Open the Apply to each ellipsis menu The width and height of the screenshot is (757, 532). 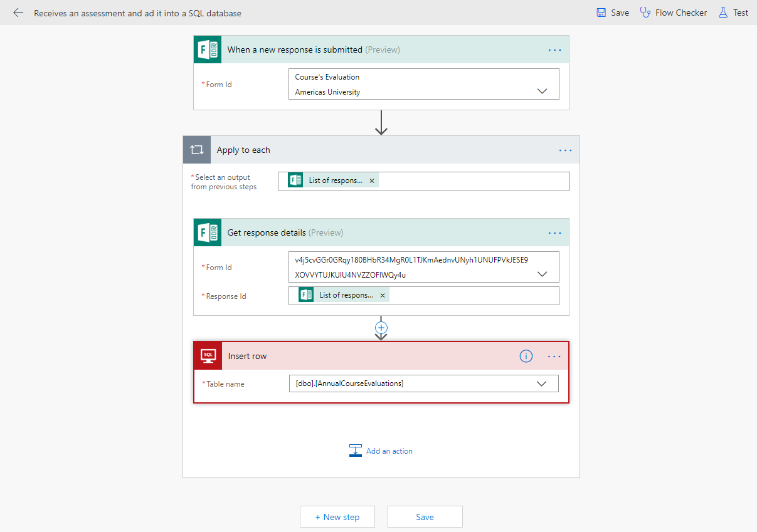tap(565, 150)
